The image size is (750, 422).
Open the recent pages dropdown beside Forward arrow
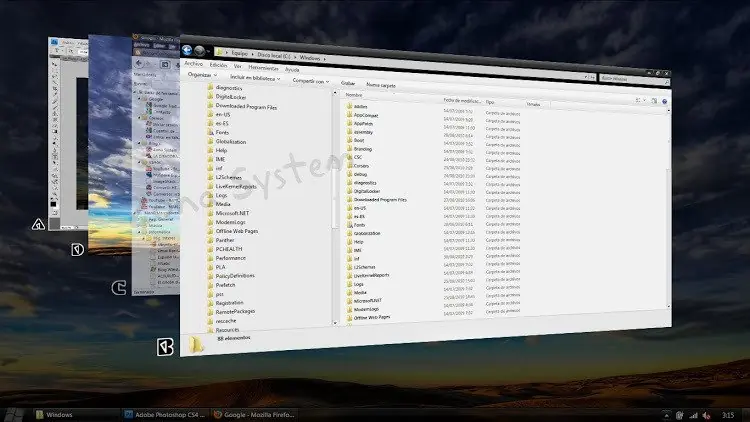[209, 51]
